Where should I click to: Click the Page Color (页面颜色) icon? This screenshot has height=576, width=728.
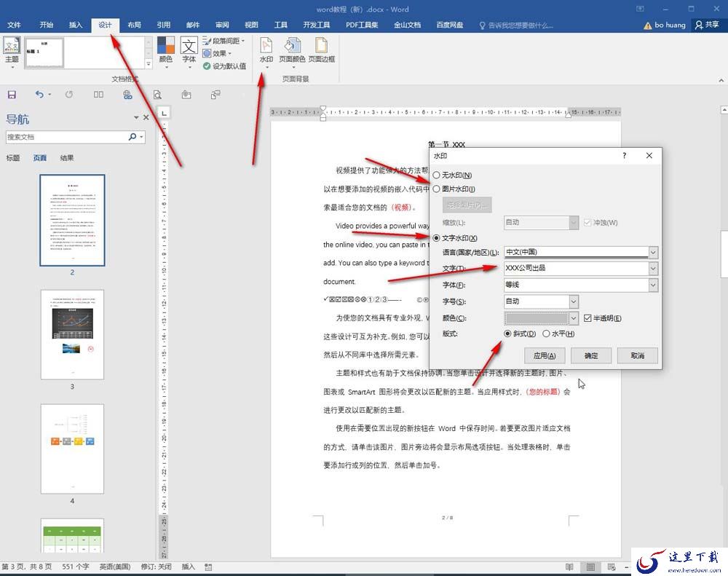[292, 50]
